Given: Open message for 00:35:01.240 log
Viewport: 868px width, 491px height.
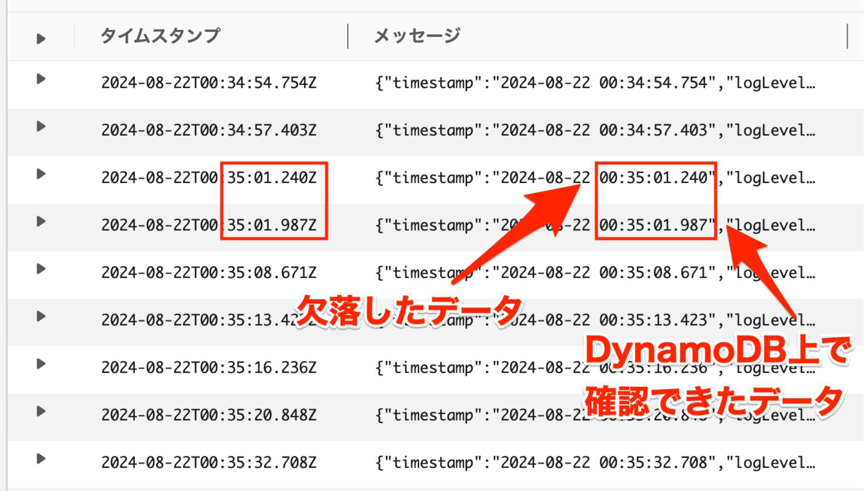Looking at the screenshot, I should click(595, 178).
